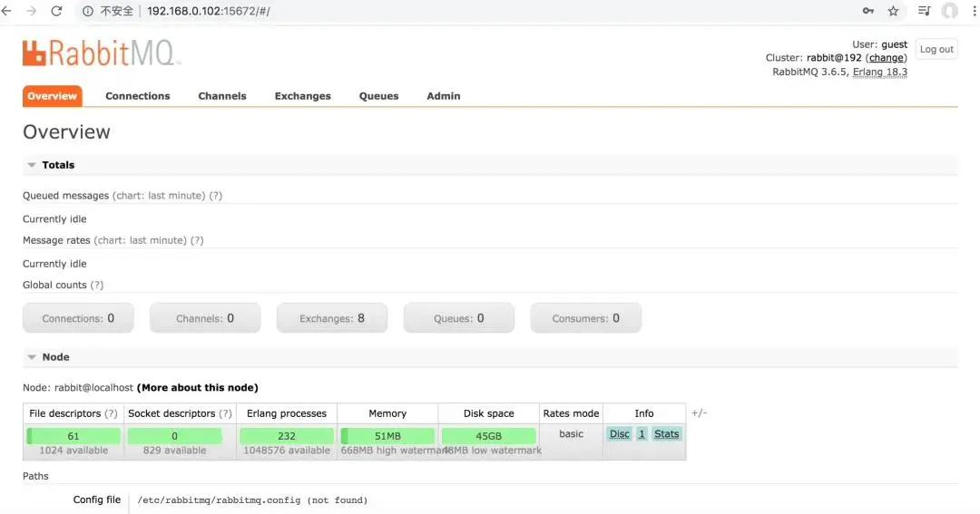
Task: Click the Paths label
Action: [35, 476]
